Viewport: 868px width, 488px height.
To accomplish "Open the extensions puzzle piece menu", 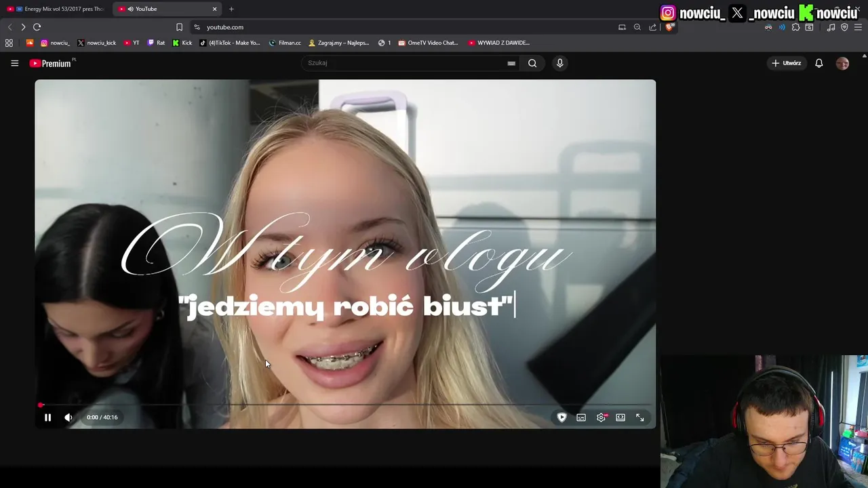I will pyautogui.click(x=795, y=27).
